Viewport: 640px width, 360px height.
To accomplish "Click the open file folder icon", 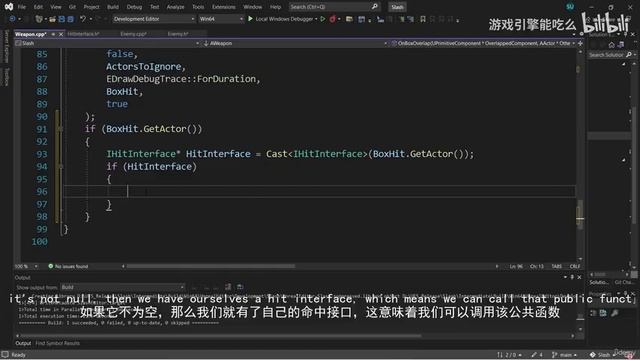I will (53, 19).
